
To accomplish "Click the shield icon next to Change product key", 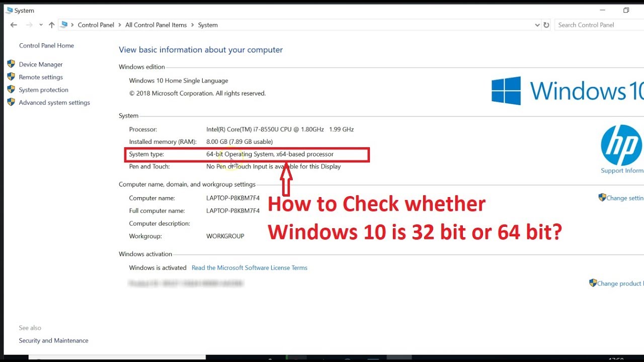I will (x=593, y=283).
